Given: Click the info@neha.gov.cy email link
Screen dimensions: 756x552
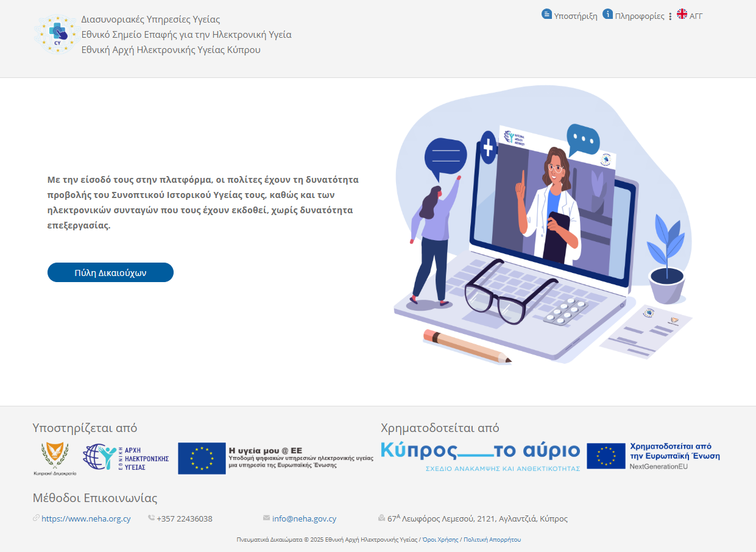Looking at the screenshot, I should [x=304, y=519].
